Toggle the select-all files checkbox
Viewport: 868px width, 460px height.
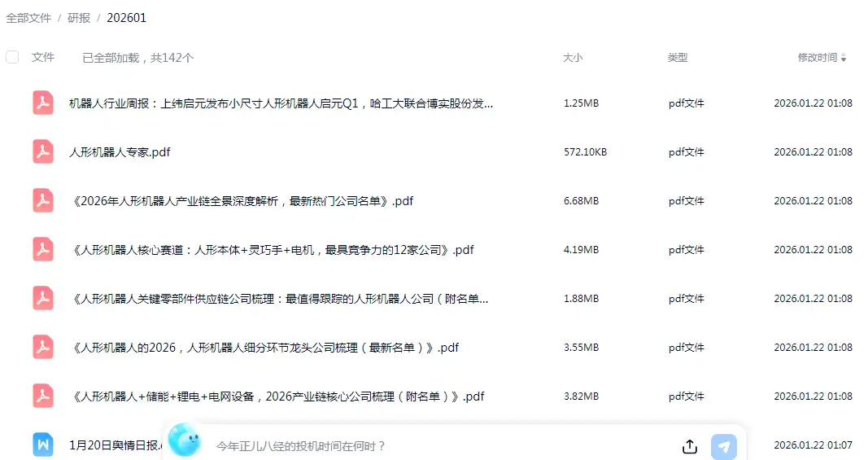[x=12, y=57]
